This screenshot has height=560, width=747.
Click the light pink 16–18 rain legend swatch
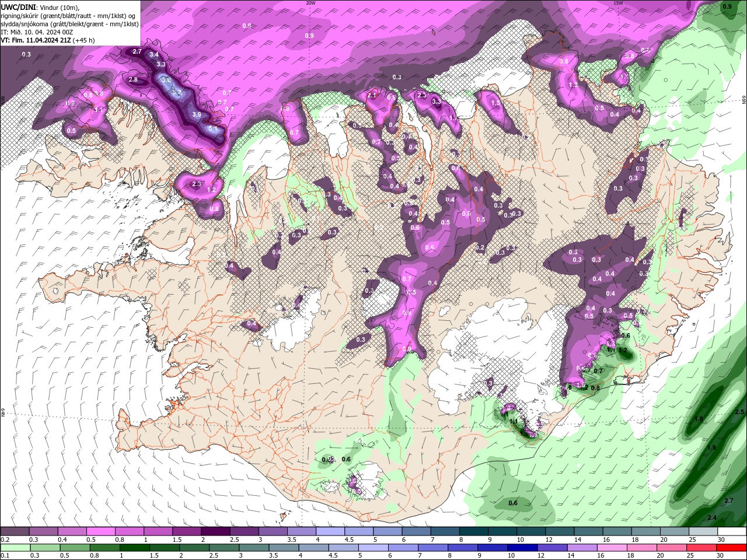(x=612, y=547)
